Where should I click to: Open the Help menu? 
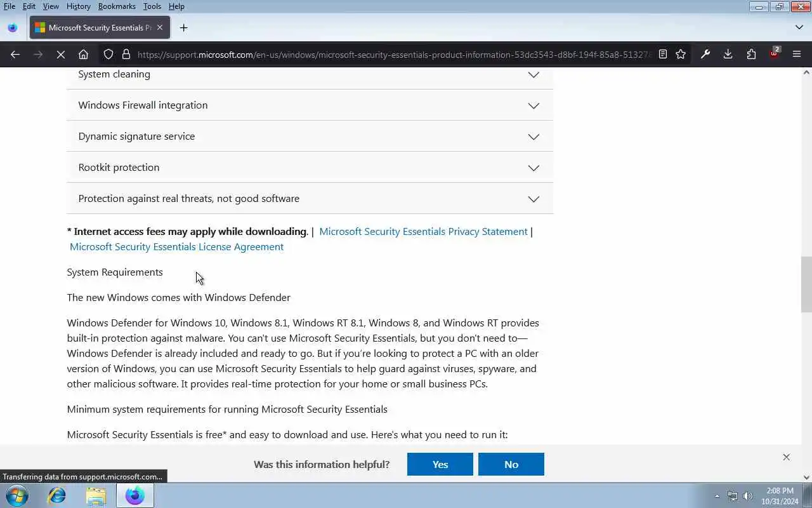click(176, 6)
